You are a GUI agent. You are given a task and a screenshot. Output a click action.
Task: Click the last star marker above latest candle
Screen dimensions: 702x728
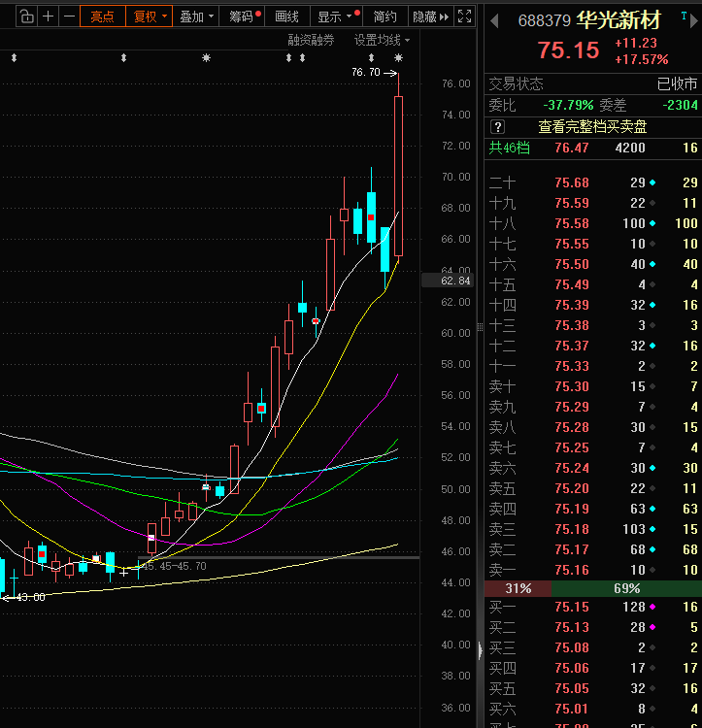pyautogui.click(x=398, y=58)
